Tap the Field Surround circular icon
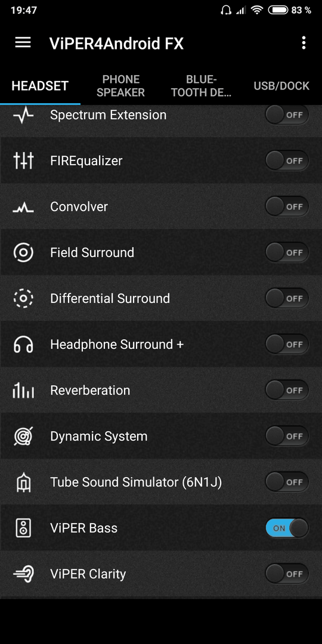Image resolution: width=322 pixels, height=644 pixels. click(23, 252)
